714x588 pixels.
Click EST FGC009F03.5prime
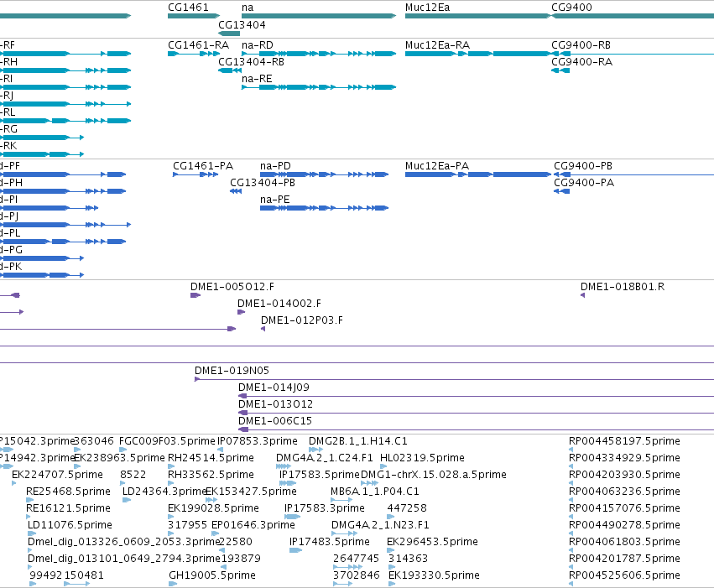[x=167, y=441]
